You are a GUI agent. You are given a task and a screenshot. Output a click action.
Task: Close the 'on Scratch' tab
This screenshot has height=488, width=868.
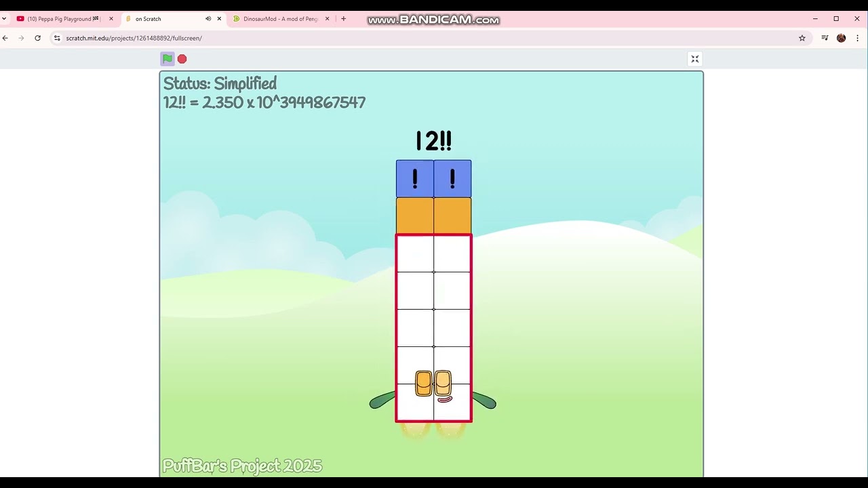coord(219,19)
